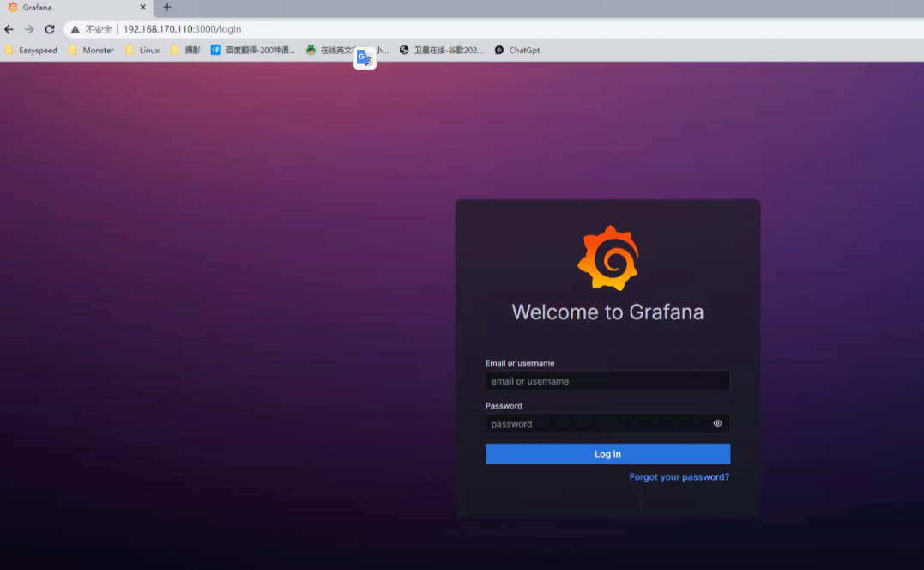Open the Monster bookmark folder
Screen dimensions: 924x570
pos(91,50)
